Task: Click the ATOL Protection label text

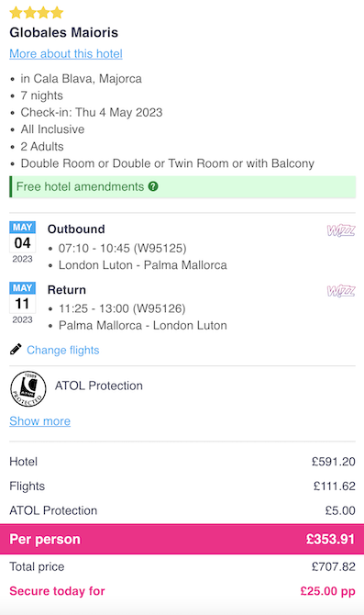Action: pyautogui.click(x=99, y=386)
